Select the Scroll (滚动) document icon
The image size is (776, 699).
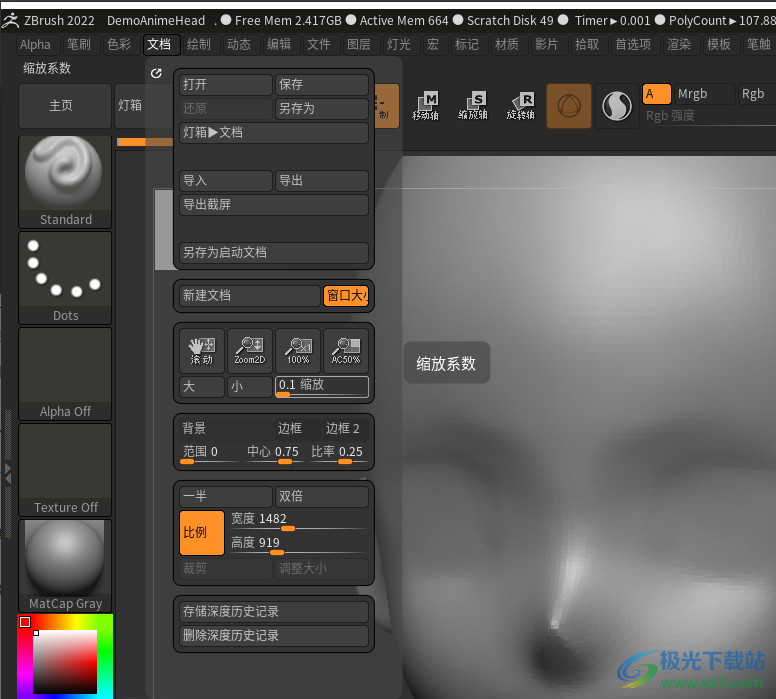point(202,350)
